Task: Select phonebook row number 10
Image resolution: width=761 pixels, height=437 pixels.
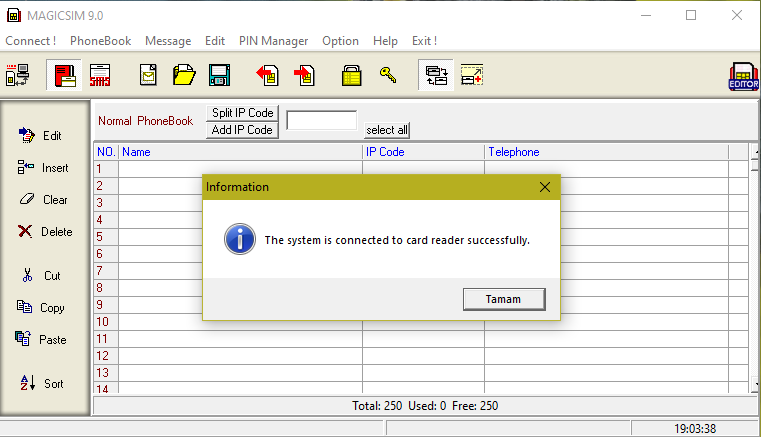Action: 106,321
